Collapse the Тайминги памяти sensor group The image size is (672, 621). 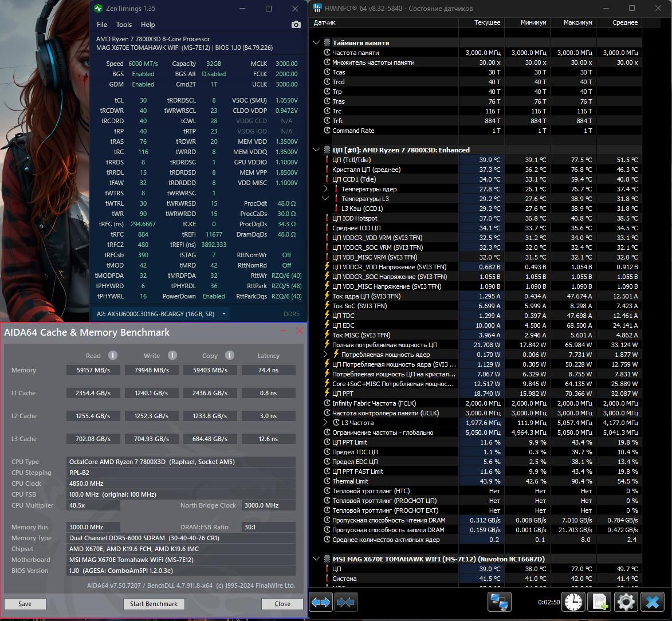pyautogui.click(x=316, y=43)
